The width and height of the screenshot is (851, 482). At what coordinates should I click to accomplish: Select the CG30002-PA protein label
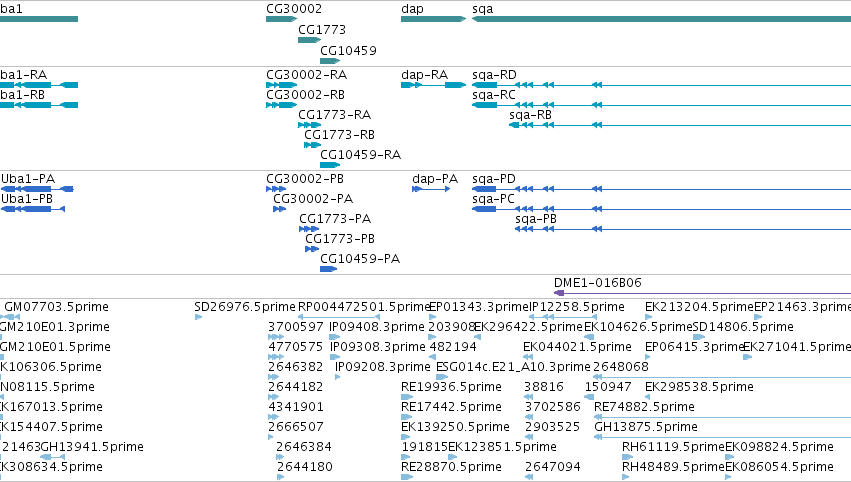tap(313, 199)
